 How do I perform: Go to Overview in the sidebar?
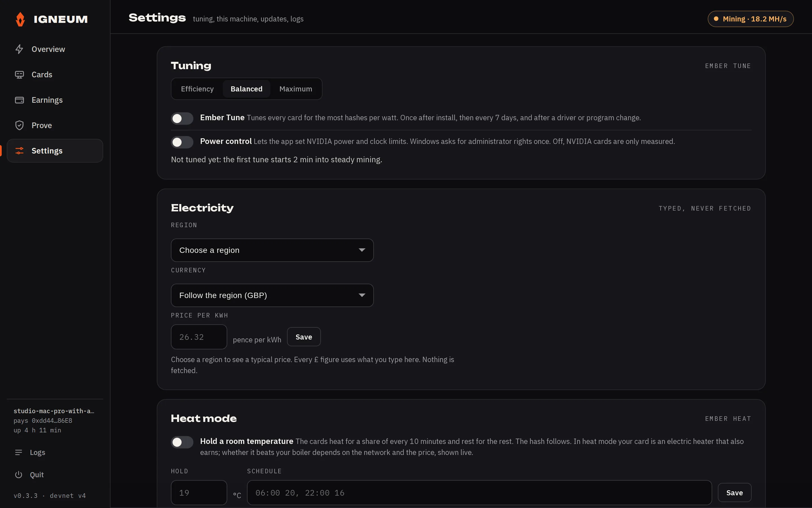tap(55, 49)
